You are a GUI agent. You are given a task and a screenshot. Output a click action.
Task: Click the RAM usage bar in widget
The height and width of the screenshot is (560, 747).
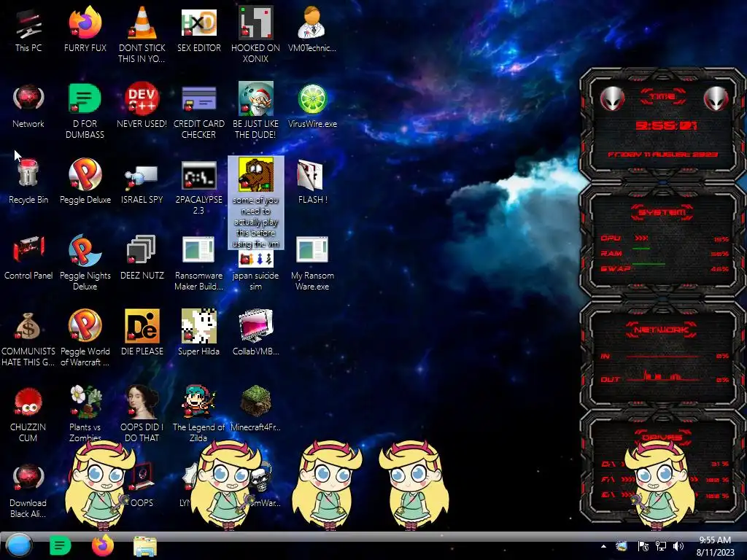[641, 249]
